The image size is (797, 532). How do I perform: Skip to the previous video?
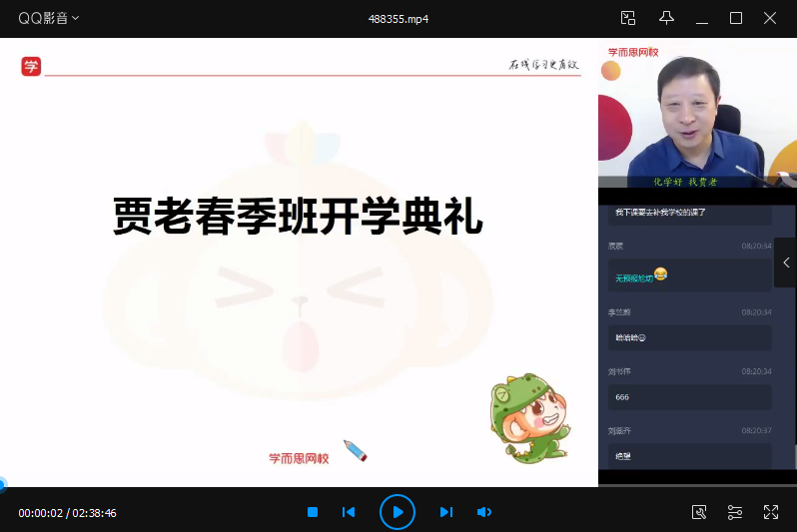pos(349,512)
